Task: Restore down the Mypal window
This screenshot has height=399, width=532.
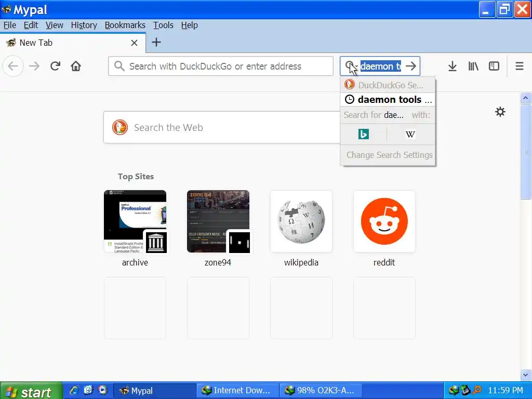Action: 504,9
